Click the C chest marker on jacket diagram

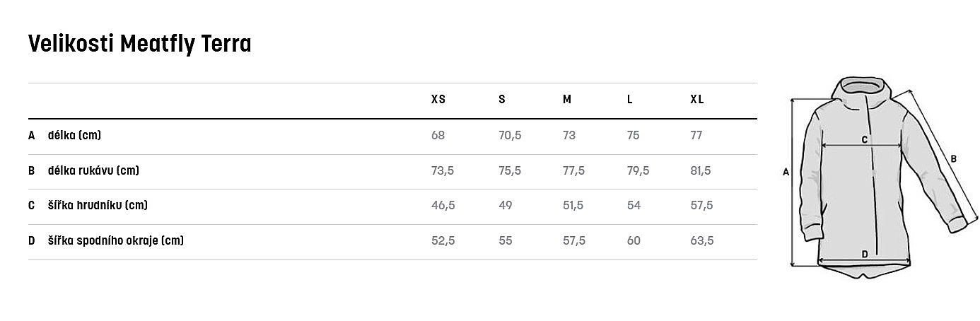(x=864, y=140)
